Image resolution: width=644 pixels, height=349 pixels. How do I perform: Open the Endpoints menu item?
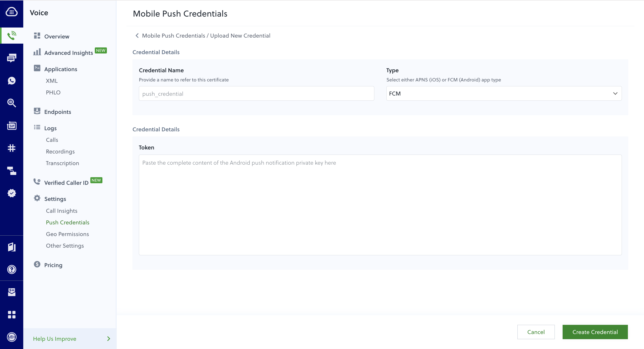[x=57, y=112]
